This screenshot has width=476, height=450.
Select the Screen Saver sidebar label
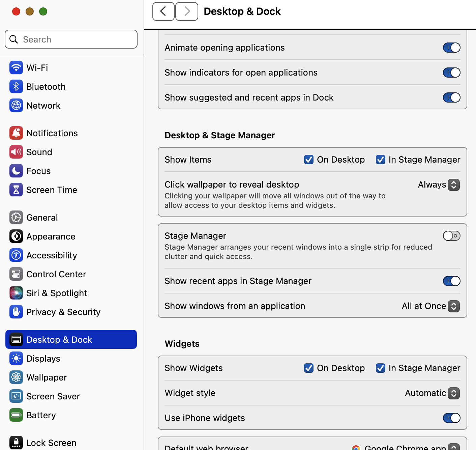[53, 396]
